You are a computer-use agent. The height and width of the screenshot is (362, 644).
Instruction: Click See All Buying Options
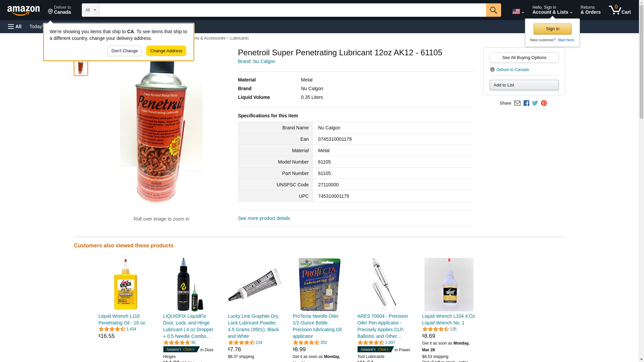coord(524,57)
